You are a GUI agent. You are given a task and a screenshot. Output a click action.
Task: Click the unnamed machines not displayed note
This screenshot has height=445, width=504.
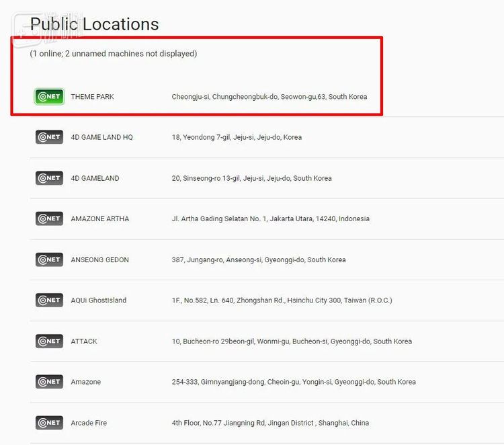114,53
